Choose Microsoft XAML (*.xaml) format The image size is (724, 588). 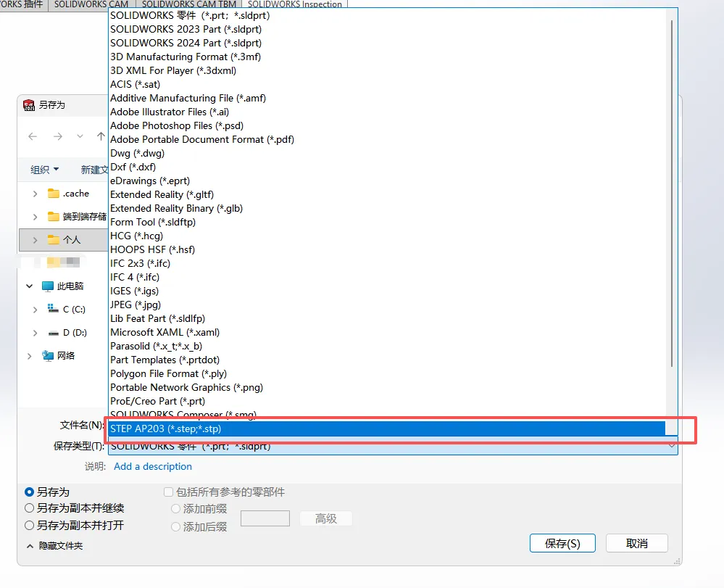[388, 333]
